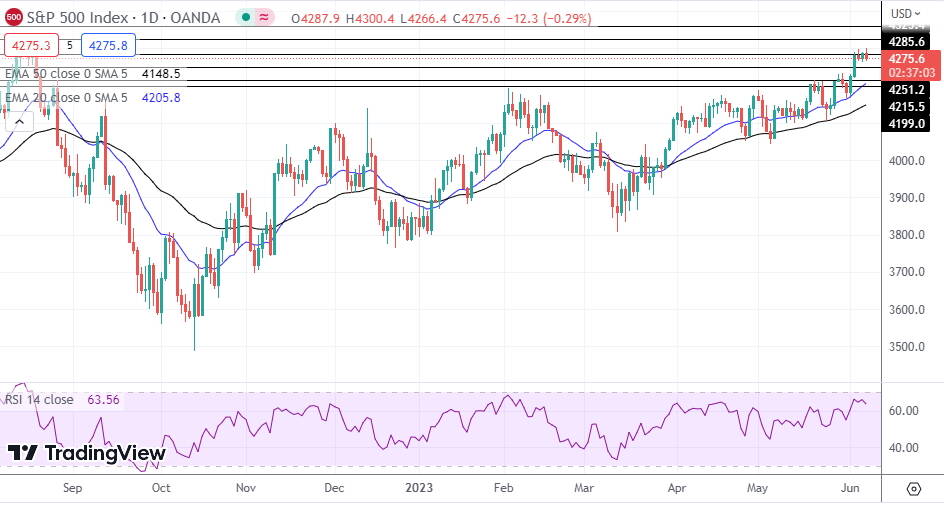Click the Apr time axis label

click(677, 487)
